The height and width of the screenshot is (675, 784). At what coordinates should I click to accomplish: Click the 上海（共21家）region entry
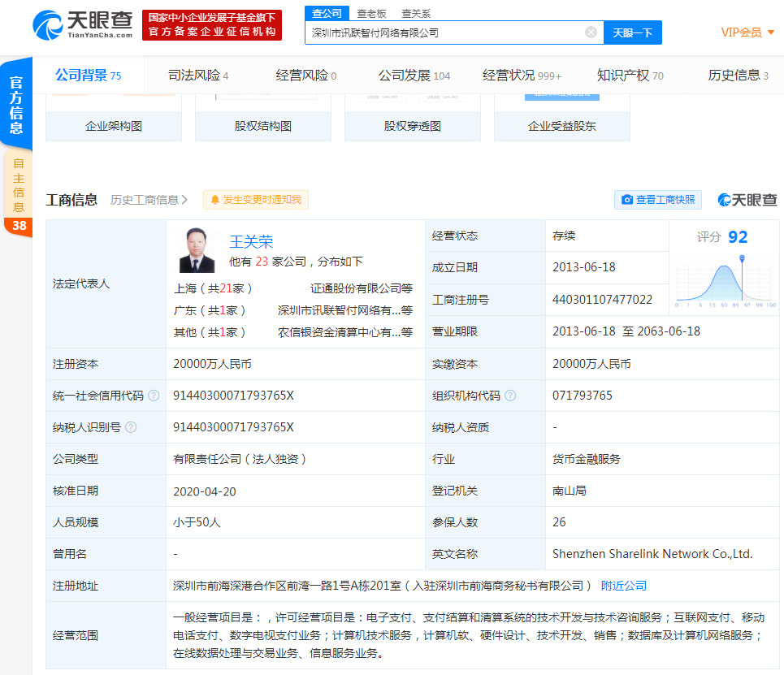tap(213, 288)
